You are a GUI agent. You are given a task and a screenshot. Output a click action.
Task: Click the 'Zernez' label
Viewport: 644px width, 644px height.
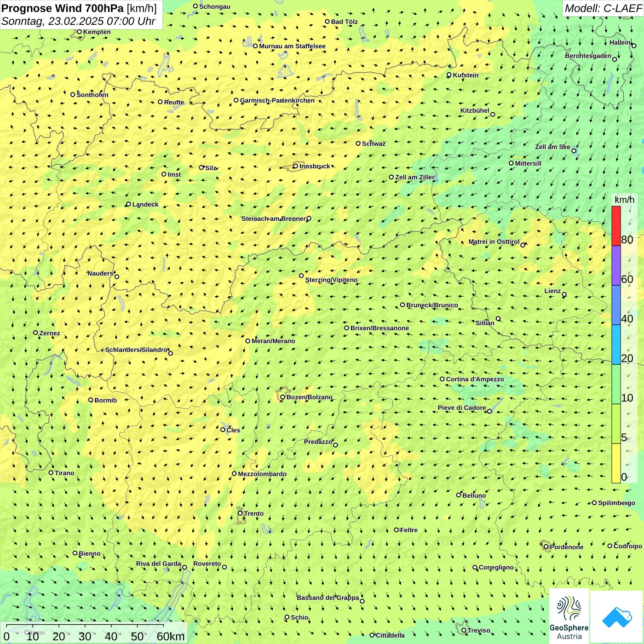coord(50,333)
